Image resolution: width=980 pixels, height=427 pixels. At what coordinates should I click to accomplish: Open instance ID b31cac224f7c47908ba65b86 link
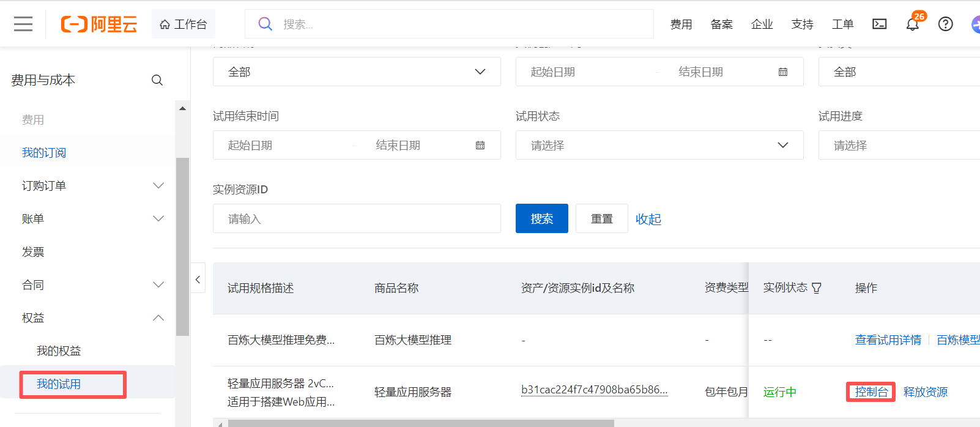click(x=595, y=390)
